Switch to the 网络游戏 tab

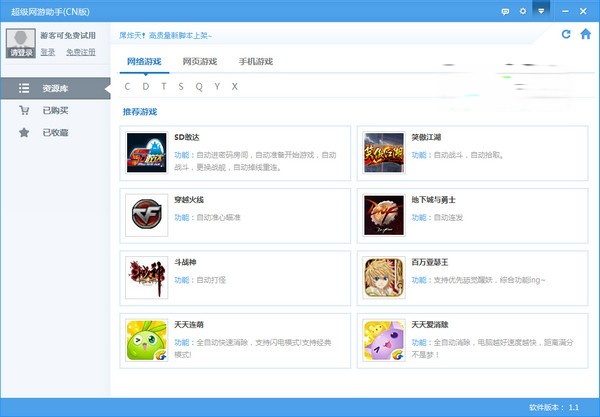144,62
